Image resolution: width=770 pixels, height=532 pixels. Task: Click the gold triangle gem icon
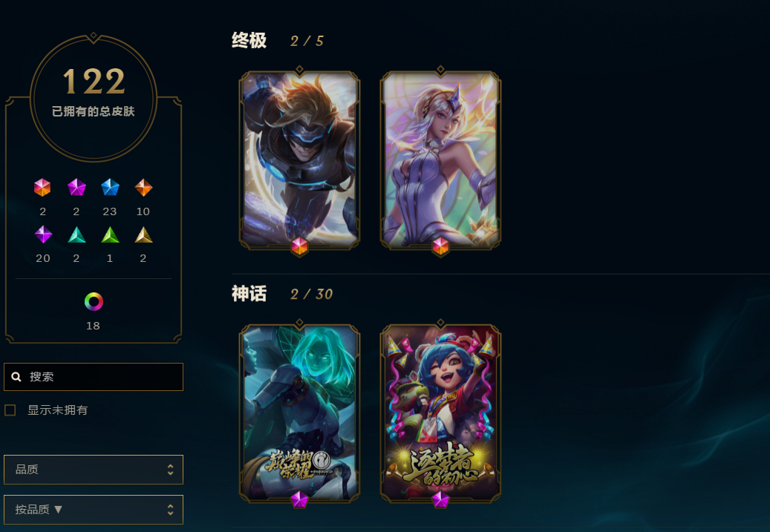[x=143, y=235]
